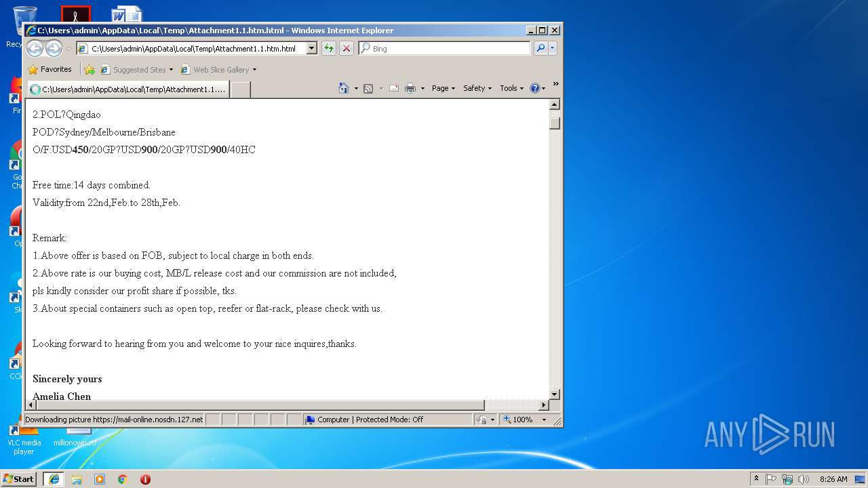Click the 'Downloading picture' status text
Viewport: 868px width, 488px height.
tap(114, 420)
